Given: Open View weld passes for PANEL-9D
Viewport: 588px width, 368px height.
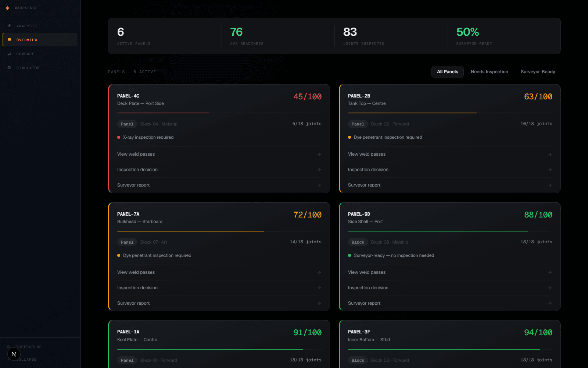Looking at the screenshot, I should 450,272.
